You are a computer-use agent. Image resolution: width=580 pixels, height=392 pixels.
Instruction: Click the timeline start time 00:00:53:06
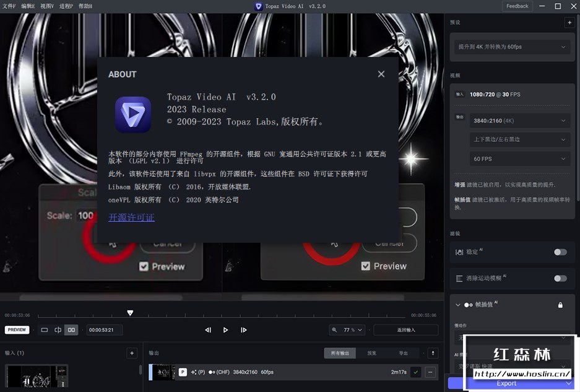pyautogui.click(x=17, y=315)
